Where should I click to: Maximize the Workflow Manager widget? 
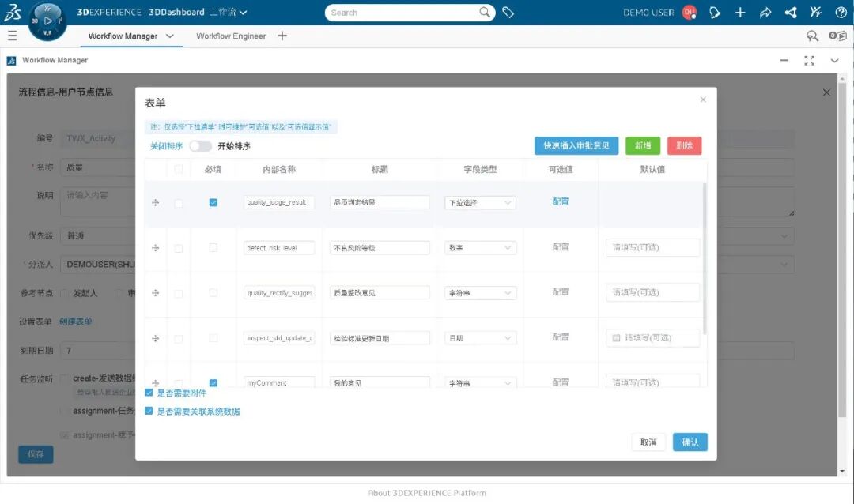tap(810, 60)
